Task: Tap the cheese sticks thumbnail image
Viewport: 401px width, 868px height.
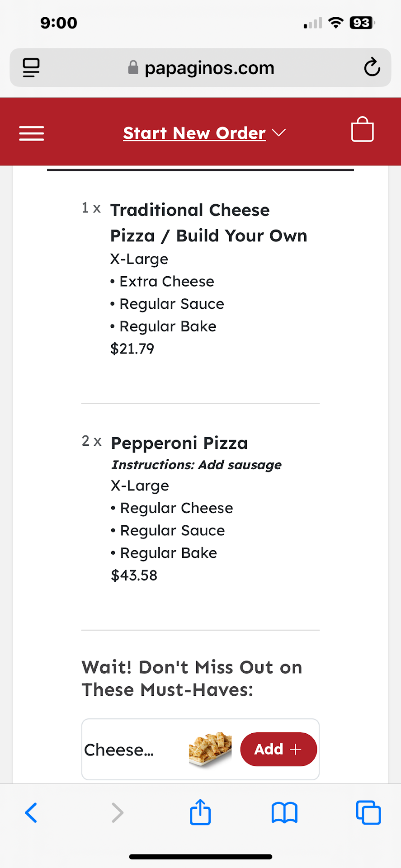Action: 210,749
